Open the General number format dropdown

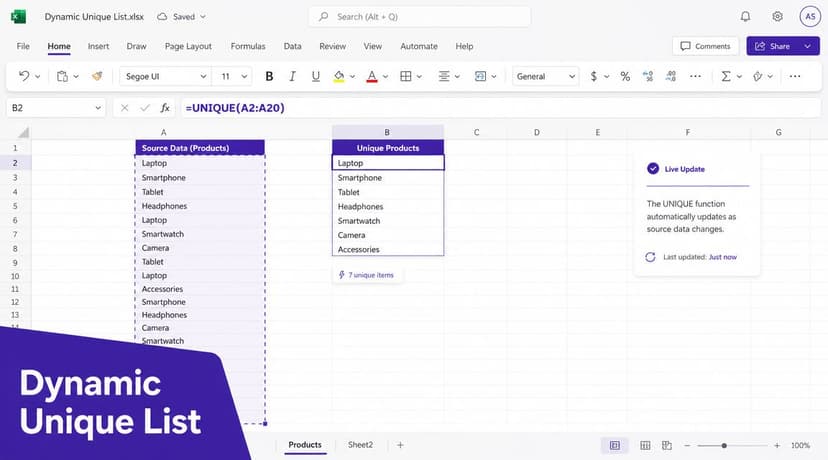[545, 76]
